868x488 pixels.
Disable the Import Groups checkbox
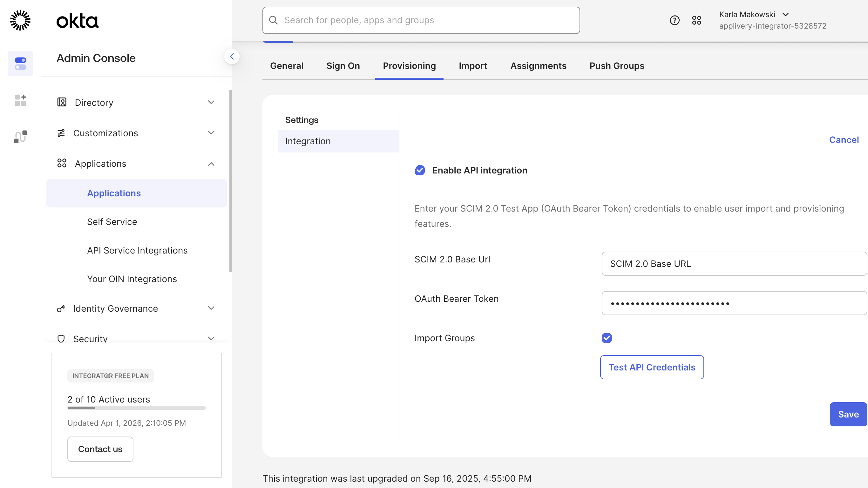[607, 338]
